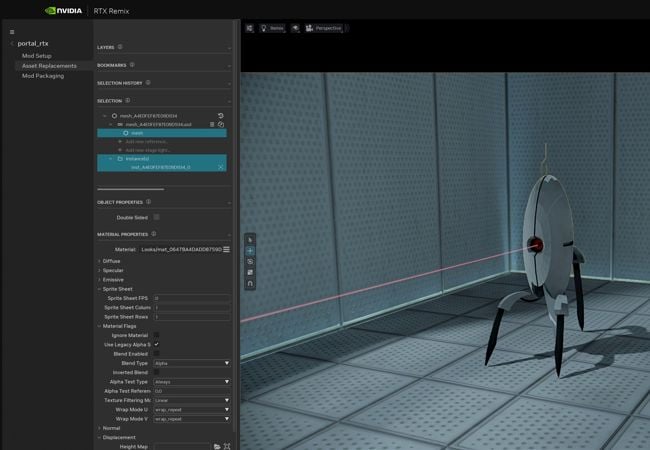650x450 pixels.
Task: Edit the Sprite Sheet Columns field
Action: 192,307
